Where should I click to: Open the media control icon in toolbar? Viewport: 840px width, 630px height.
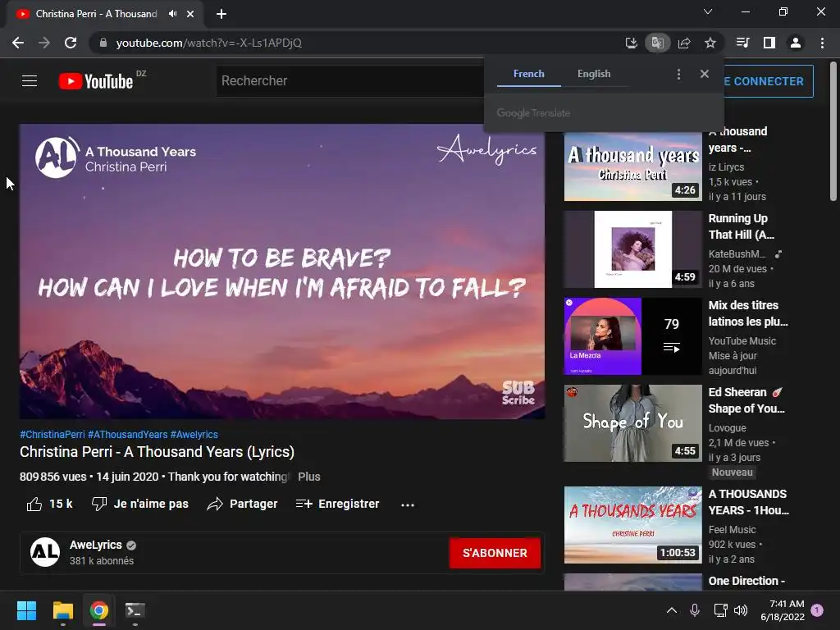tap(743, 43)
